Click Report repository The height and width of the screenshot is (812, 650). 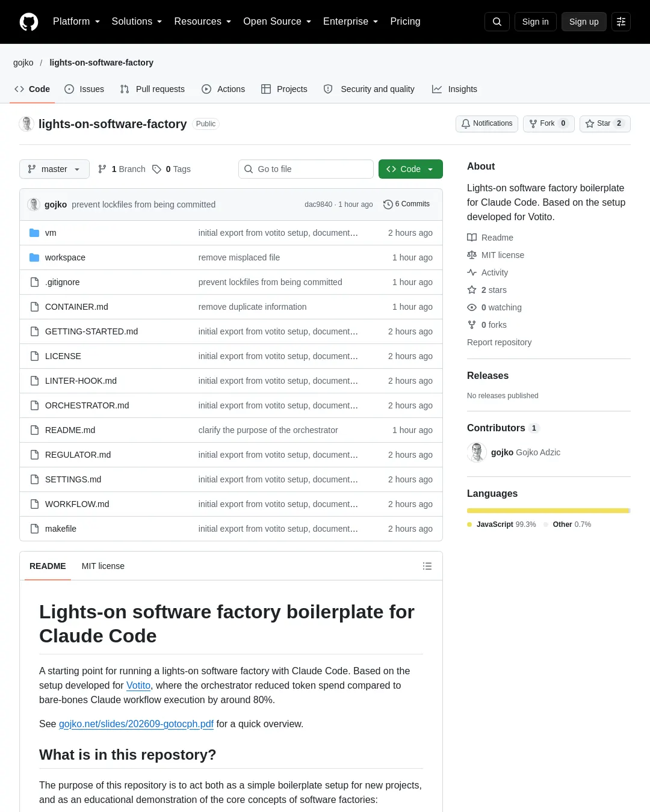(x=499, y=342)
